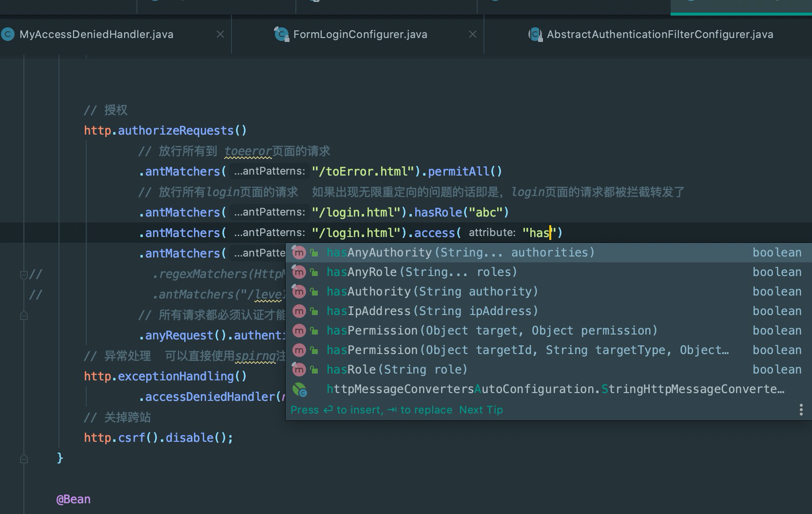
Task: Click http.csrf().disable(); statement
Action: coord(158,438)
